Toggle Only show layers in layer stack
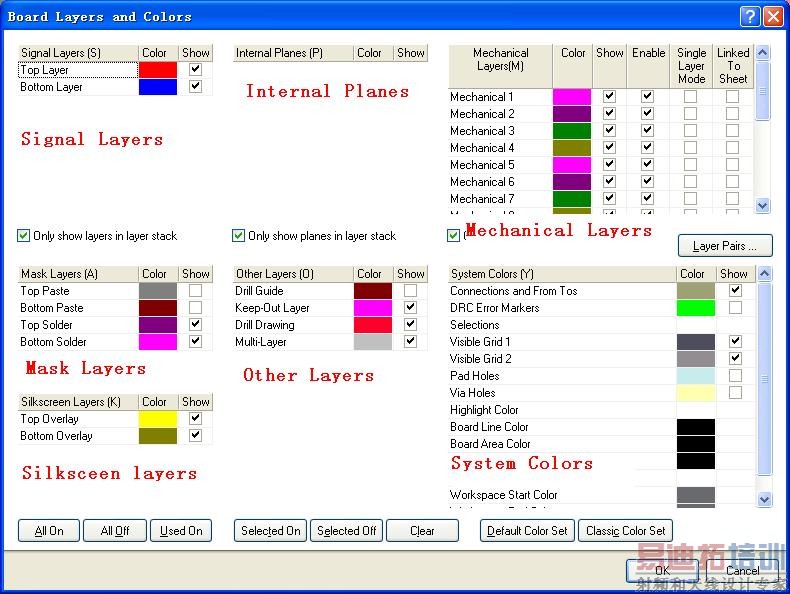Viewport: 790px width, 594px height. 23,235
